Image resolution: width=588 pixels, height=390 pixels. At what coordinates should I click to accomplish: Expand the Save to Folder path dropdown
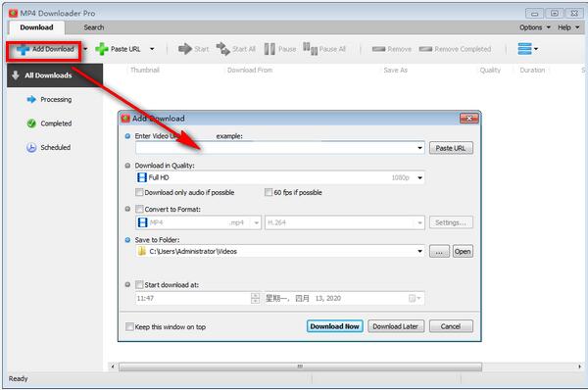coord(419,251)
